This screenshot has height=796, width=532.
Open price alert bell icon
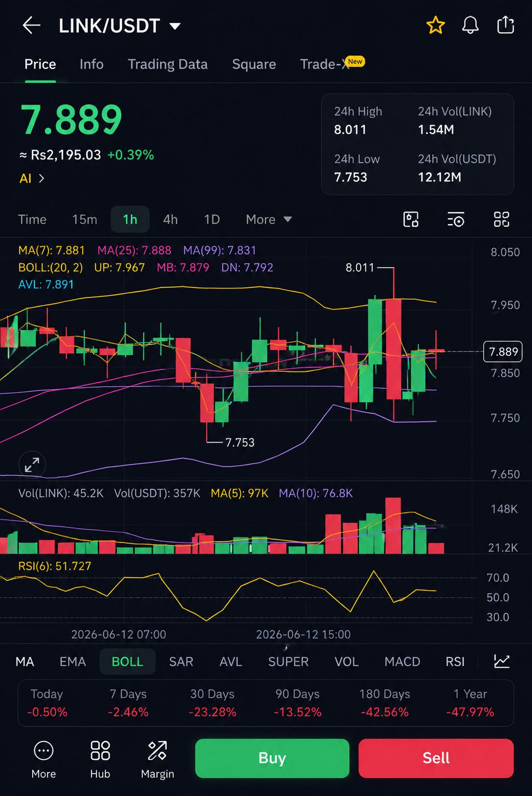pyautogui.click(x=470, y=25)
